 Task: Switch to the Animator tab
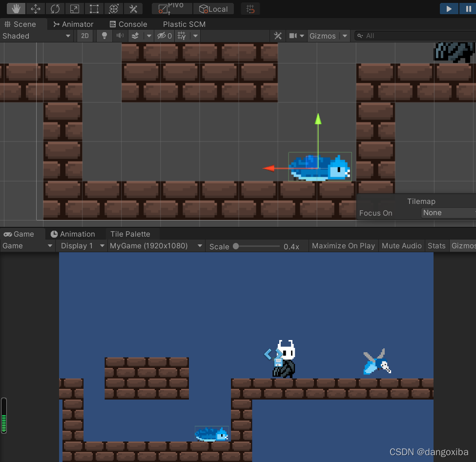click(x=73, y=24)
